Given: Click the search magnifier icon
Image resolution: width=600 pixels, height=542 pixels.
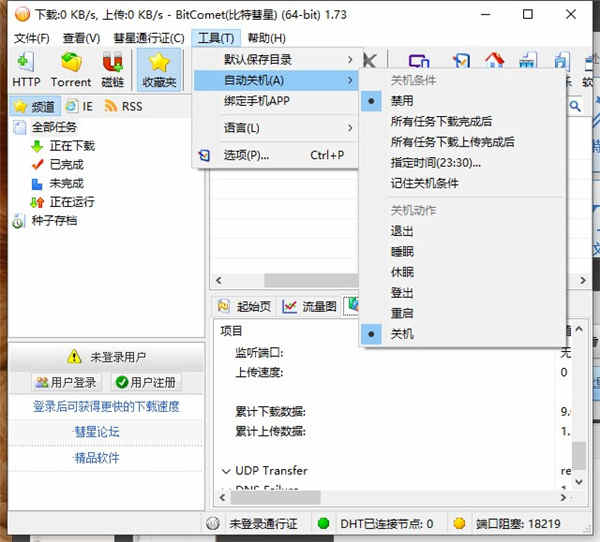Looking at the screenshot, I should coord(574,106).
